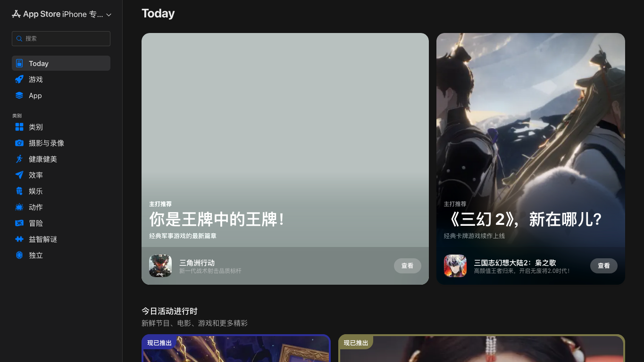Click the 经典卡牌游戏续作上线 subtitle
The image size is (644, 362).
475,236
